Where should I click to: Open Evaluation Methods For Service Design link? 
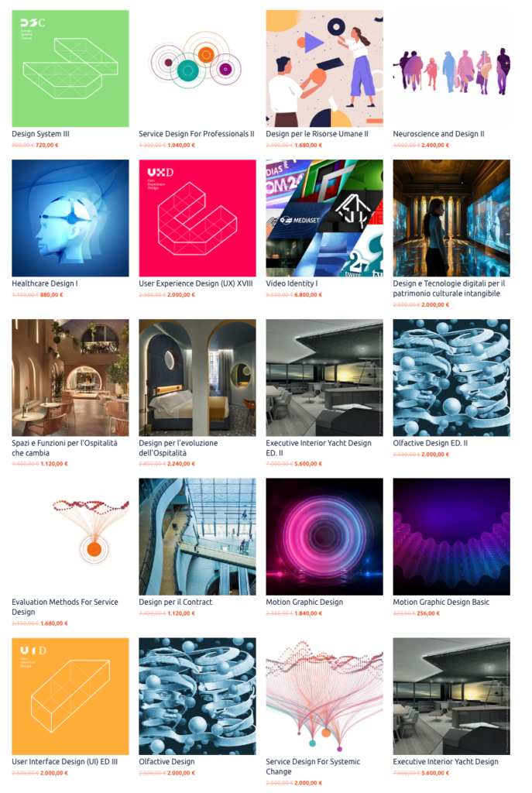(65, 607)
